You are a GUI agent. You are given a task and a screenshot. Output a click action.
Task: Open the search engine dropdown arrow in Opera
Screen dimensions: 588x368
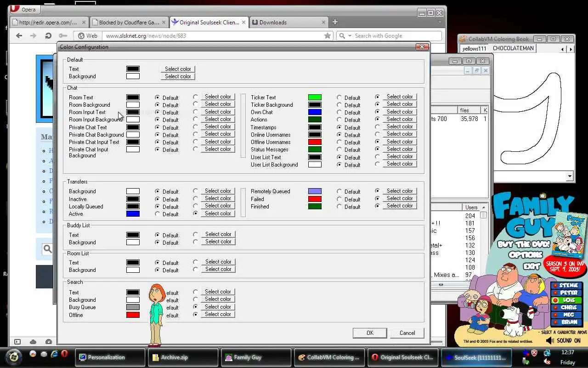pyautogui.click(x=350, y=35)
